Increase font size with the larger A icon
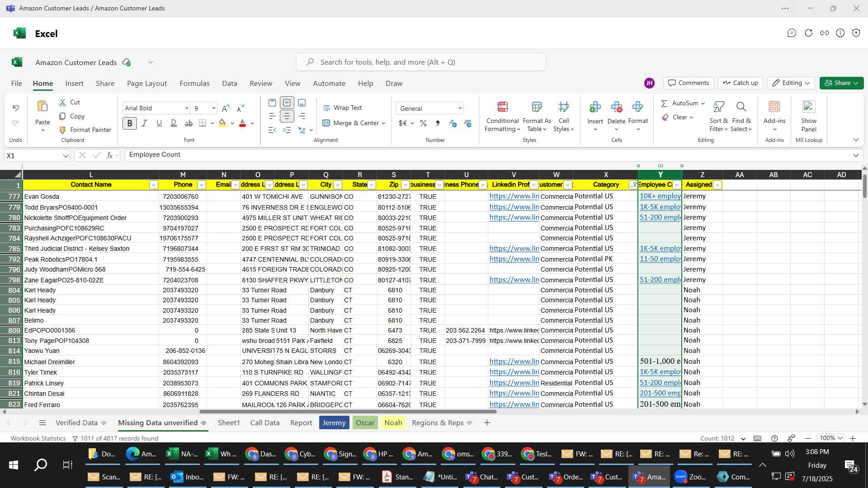 click(226, 108)
